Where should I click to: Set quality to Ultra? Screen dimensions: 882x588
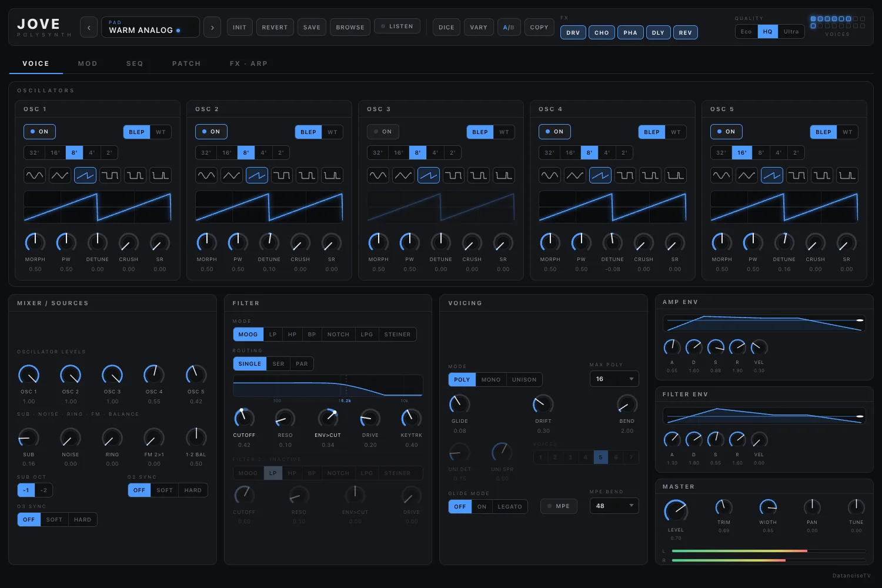[791, 32]
